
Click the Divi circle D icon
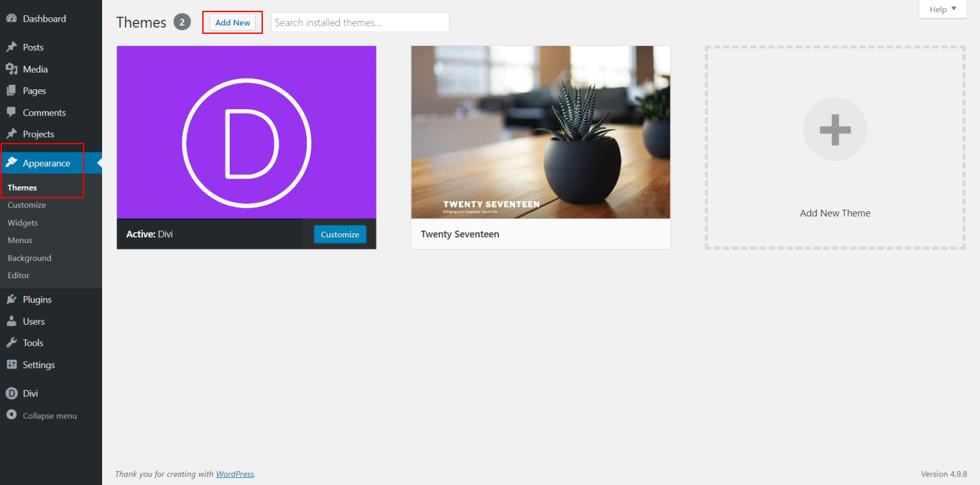[x=11, y=393]
